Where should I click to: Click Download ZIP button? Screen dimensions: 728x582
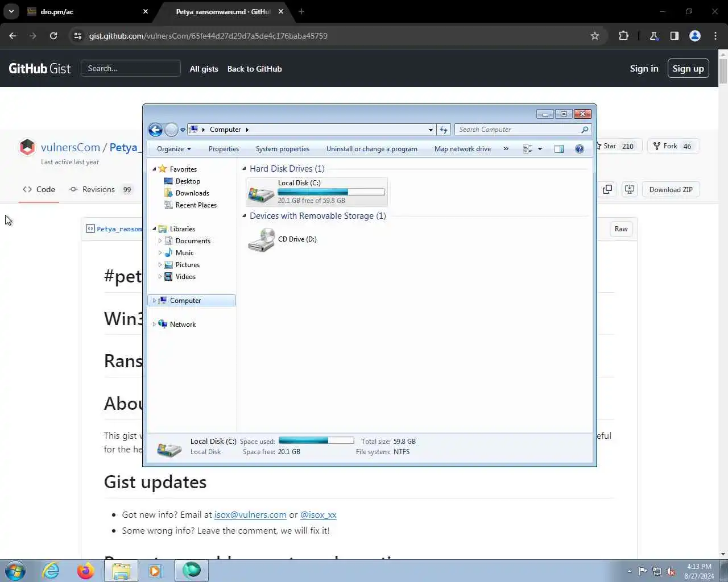[671, 189]
